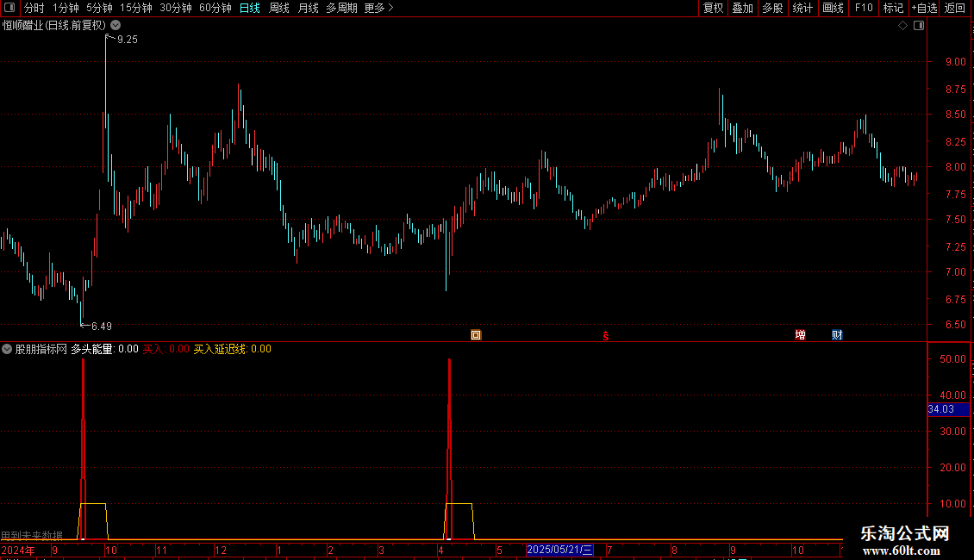Screen dimensions: 974x560
Task: Click the square event marker under chart
Action: [476, 335]
